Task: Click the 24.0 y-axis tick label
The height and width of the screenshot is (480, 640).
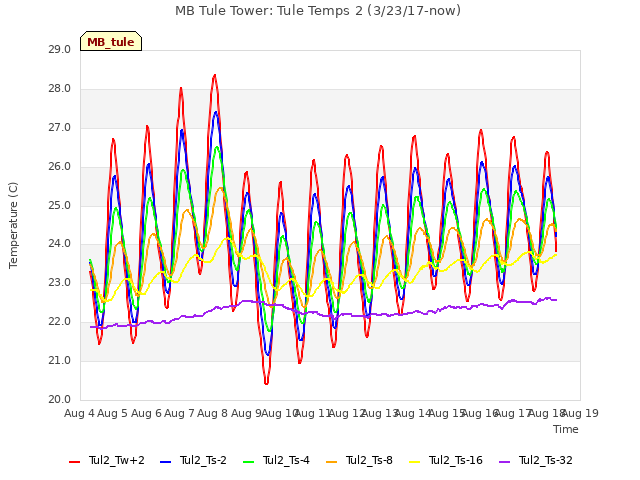Action: 59,244
